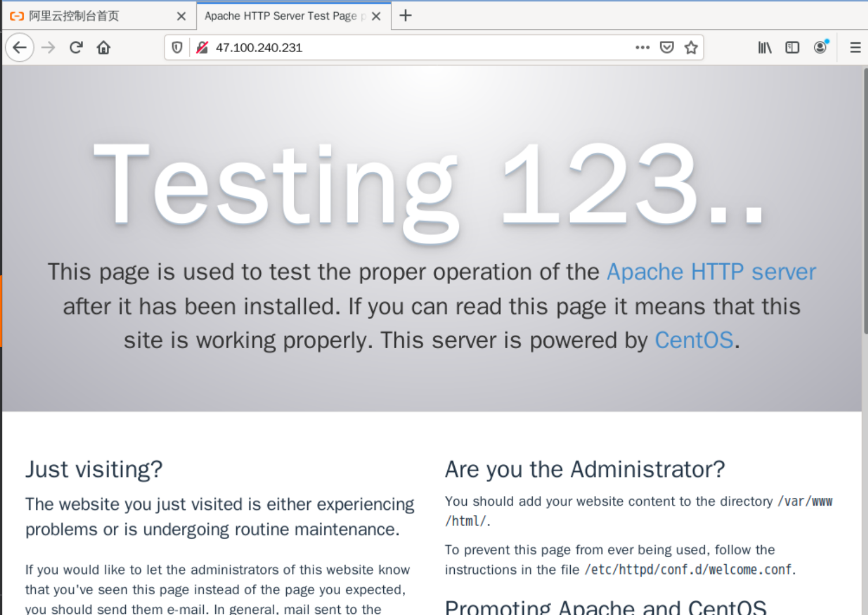Open the CentOS link
This screenshot has width=868, height=615.
(x=694, y=340)
